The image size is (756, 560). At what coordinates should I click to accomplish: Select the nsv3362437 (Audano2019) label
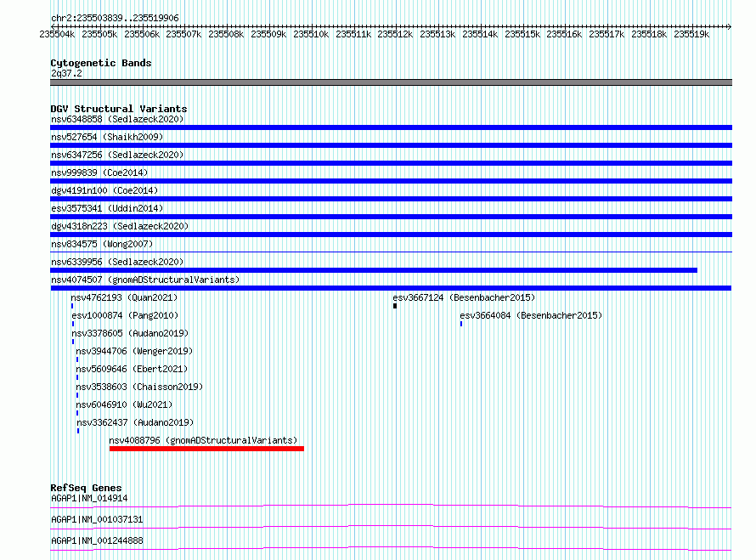tap(135, 422)
